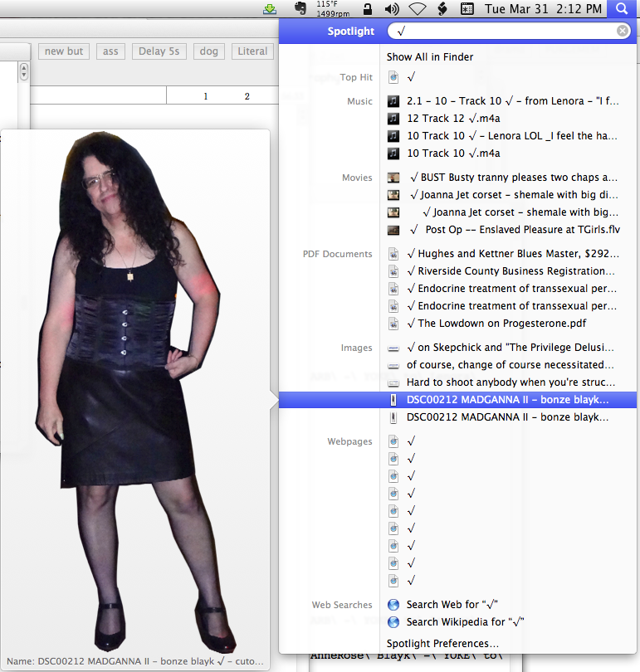Click the Spotlight magnifying glass icon

click(x=621, y=9)
